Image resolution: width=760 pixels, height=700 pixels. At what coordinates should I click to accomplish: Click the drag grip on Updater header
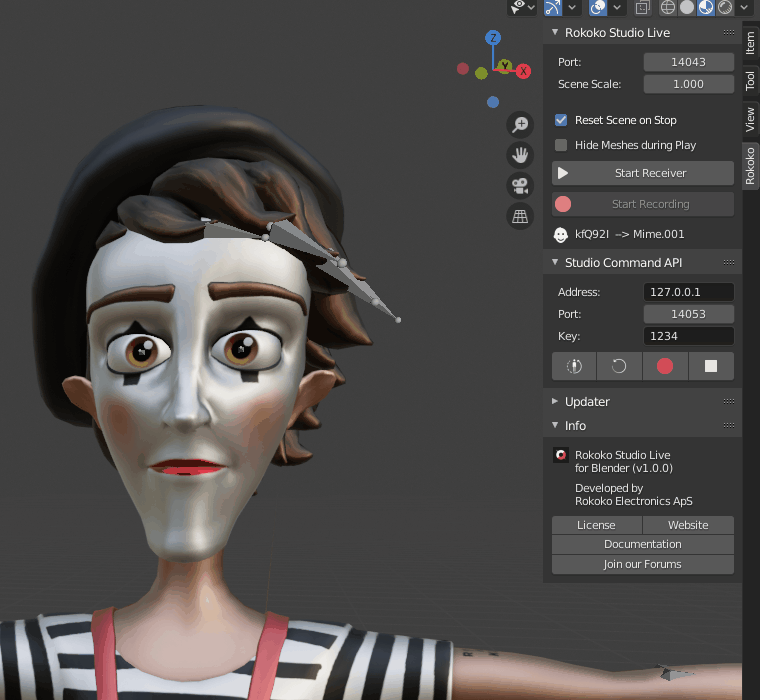coord(728,401)
